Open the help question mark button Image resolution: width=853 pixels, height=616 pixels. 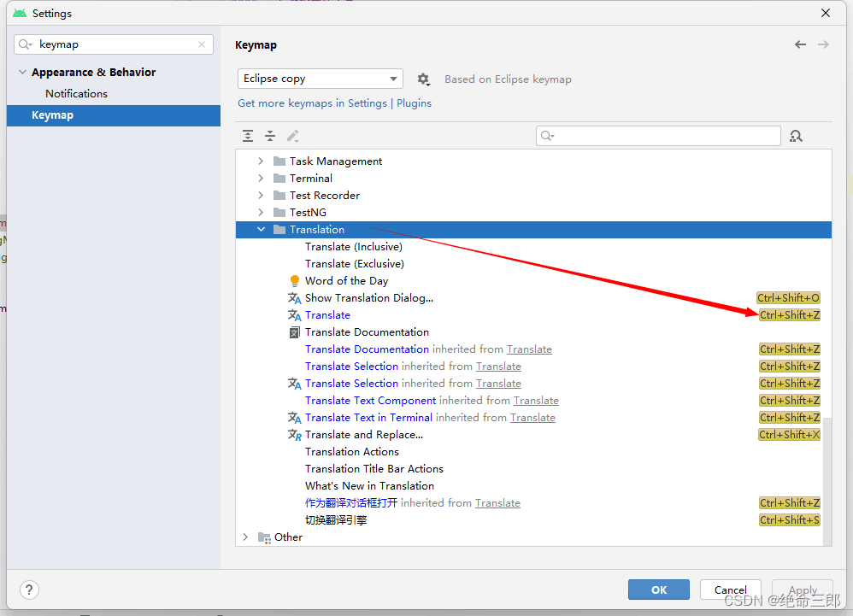tap(29, 590)
